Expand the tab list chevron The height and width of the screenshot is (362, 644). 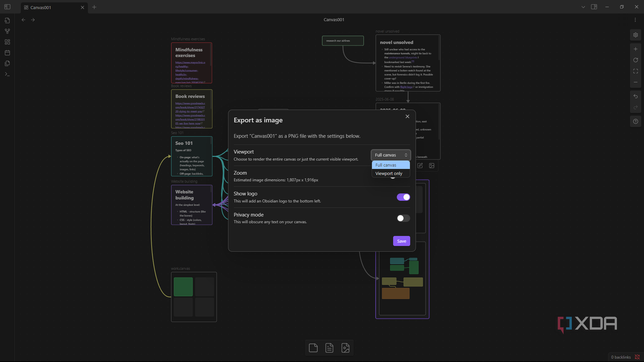(583, 7)
